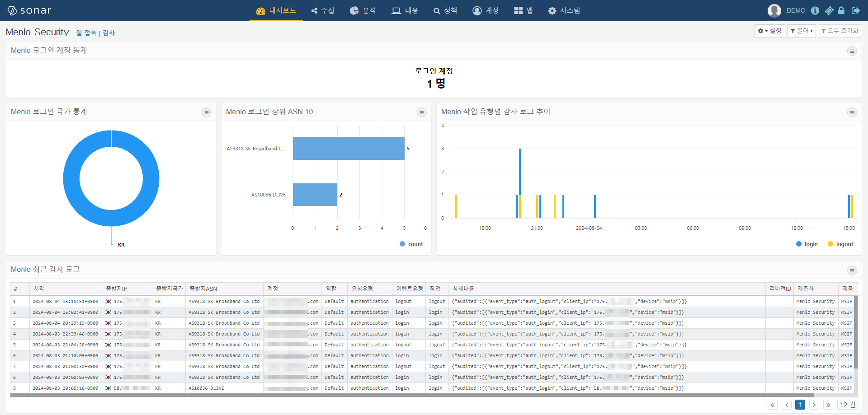The width and height of the screenshot is (868, 415).
Task: Open the 설정 settings dropdown
Action: coord(769,31)
